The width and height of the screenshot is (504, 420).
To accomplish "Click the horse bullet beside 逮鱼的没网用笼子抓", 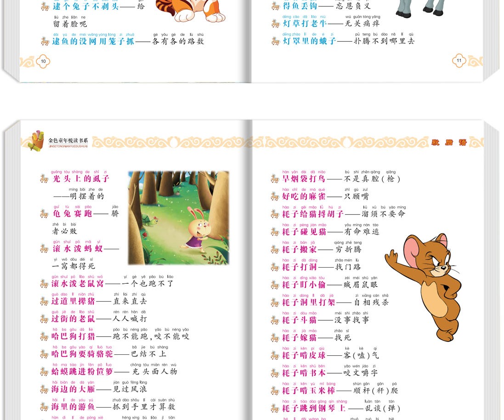I will (x=45, y=41).
